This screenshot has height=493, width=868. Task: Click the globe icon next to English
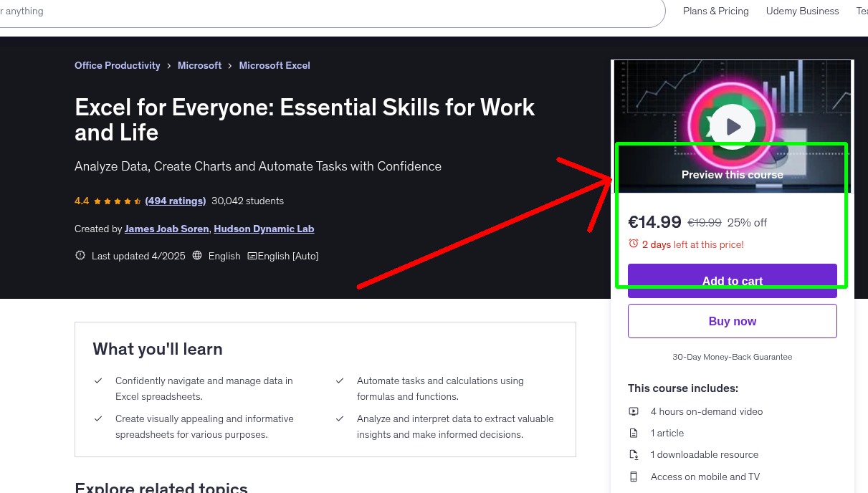[197, 255]
